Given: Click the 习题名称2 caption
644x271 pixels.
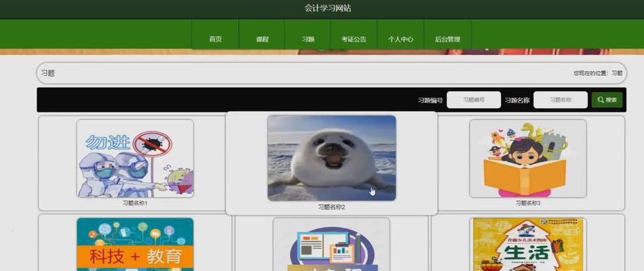Looking at the screenshot, I should pyautogui.click(x=332, y=207).
